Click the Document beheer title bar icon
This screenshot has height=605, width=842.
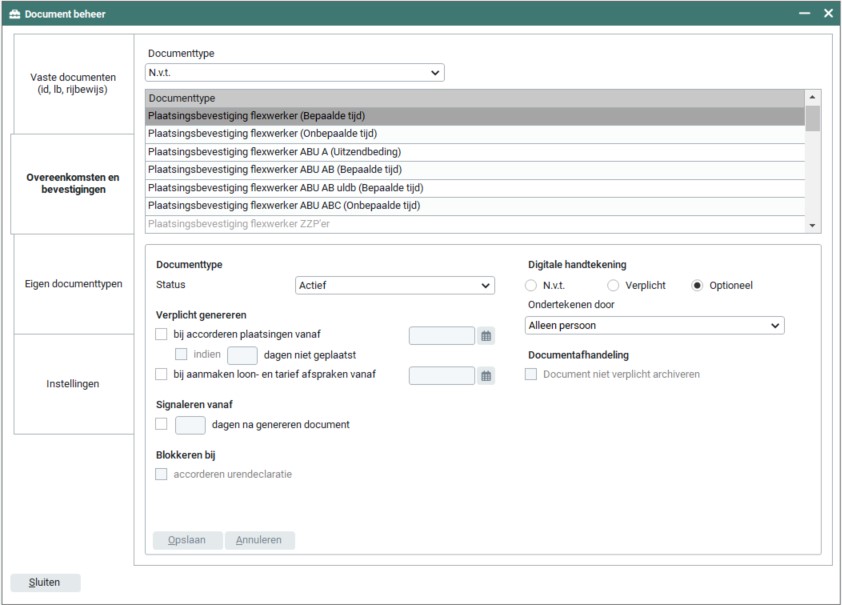pyautogui.click(x=14, y=14)
